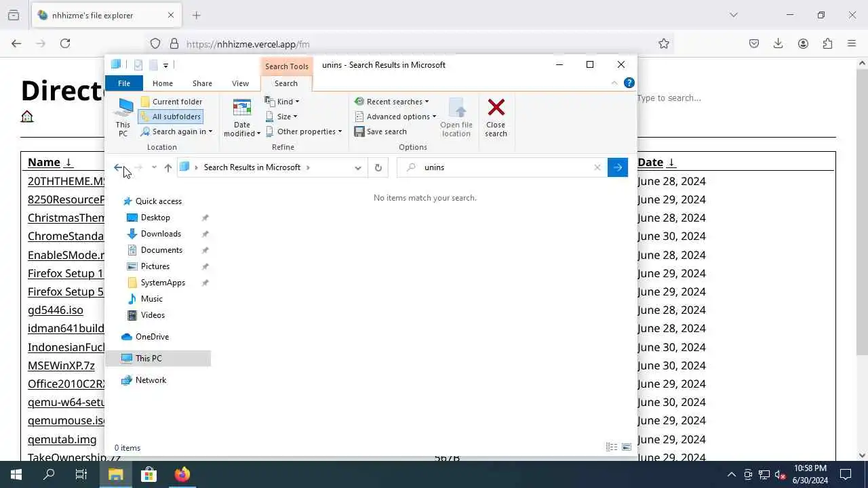The image size is (868, 488).
Task: Toggle All subfolders search scope
Action: pyautogui.click(x=171, y=117)
